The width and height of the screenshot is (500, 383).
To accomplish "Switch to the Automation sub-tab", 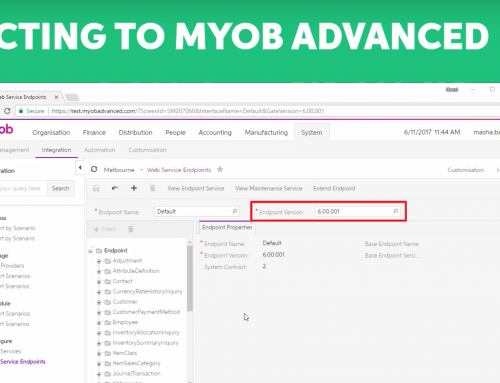I will tap(100, 150).
